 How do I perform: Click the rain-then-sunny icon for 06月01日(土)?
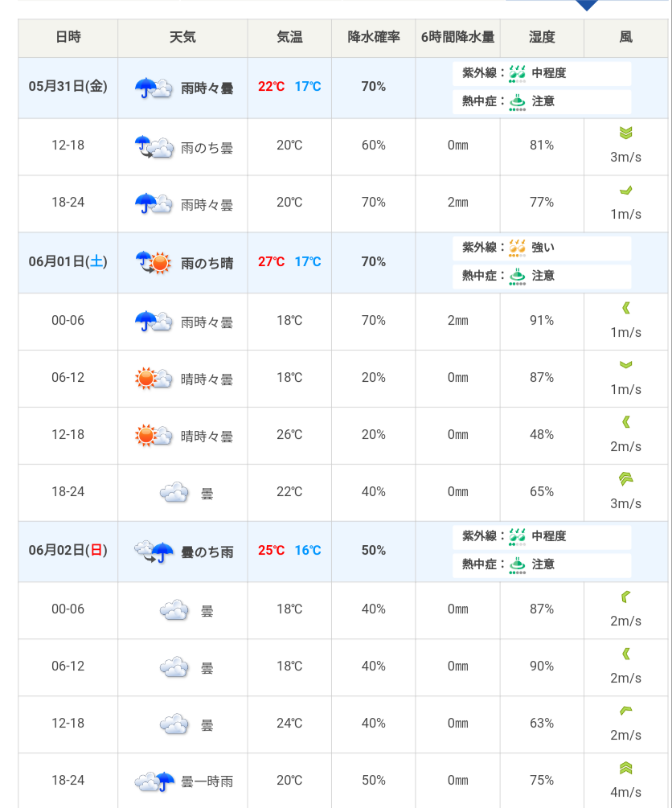click(153, 262)
